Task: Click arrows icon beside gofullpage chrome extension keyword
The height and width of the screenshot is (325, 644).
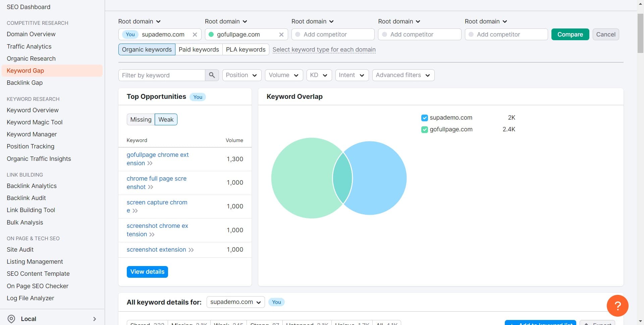Action: click(x=150, y=163)
